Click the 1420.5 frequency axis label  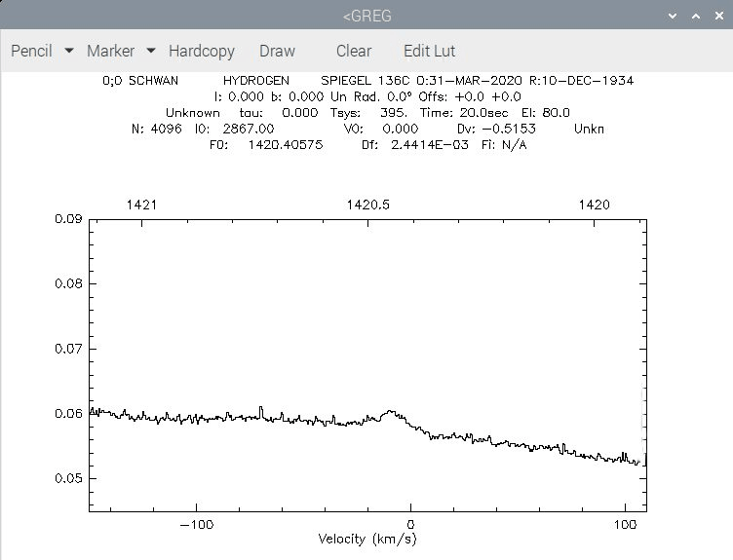click(x=367, y=205)
